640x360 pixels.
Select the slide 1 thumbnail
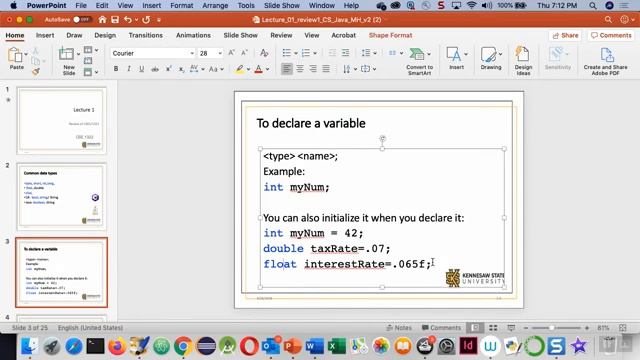click(61, 120)
